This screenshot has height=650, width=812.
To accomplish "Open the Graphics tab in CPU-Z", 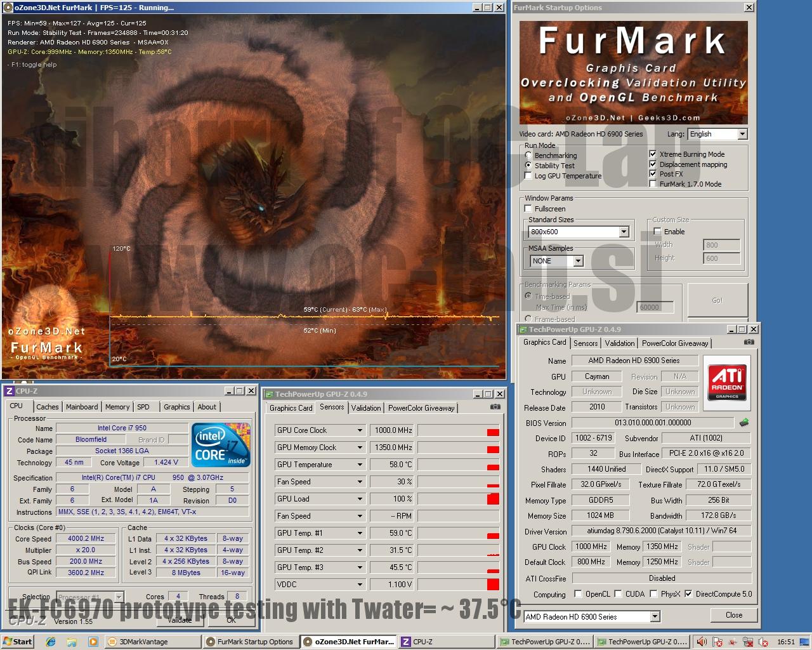I will point(177,407).
